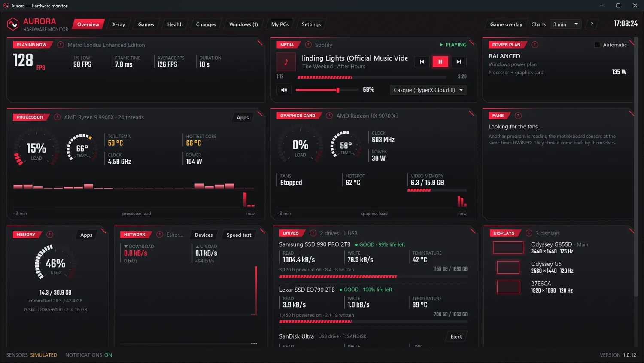
Task: Click the Processor panel help icon
Action: tap(57, 117)
